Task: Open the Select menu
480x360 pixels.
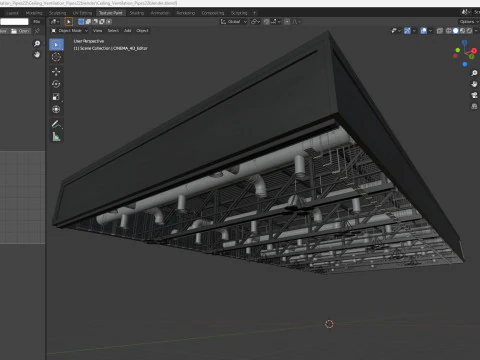Action: [113, 31]
